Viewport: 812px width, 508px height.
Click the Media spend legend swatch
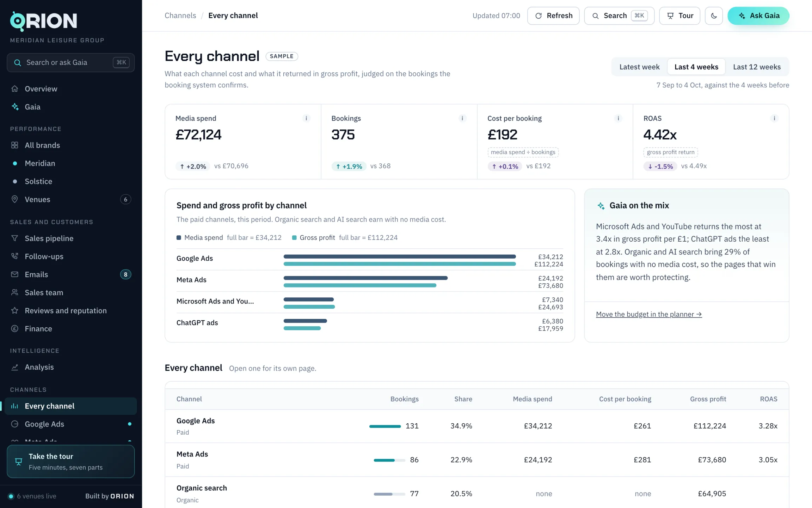[x=179, y=237]
